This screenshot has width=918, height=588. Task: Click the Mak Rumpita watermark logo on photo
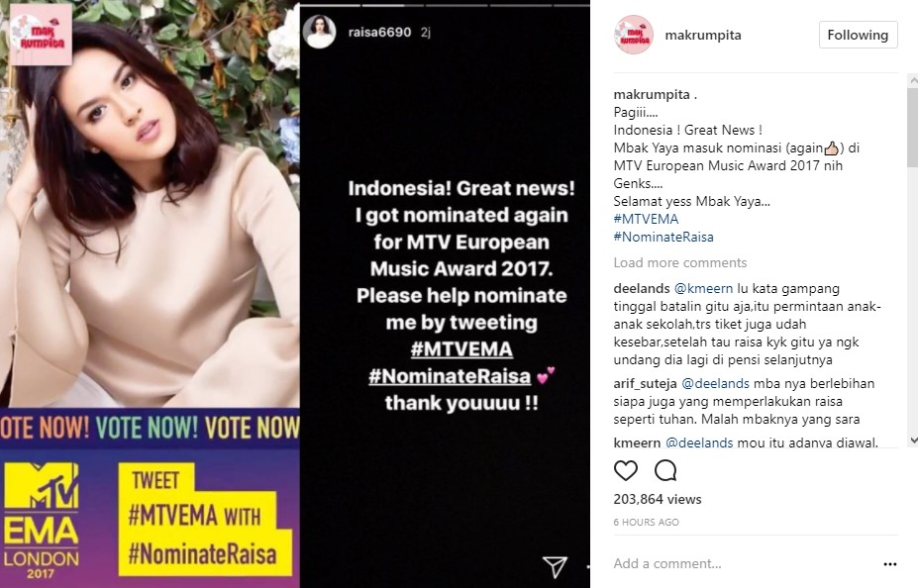tap(41, 35)
